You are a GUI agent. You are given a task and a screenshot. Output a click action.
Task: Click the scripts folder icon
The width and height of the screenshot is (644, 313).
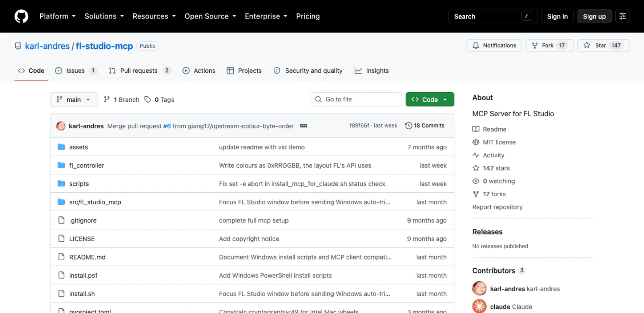coord(61,183)
